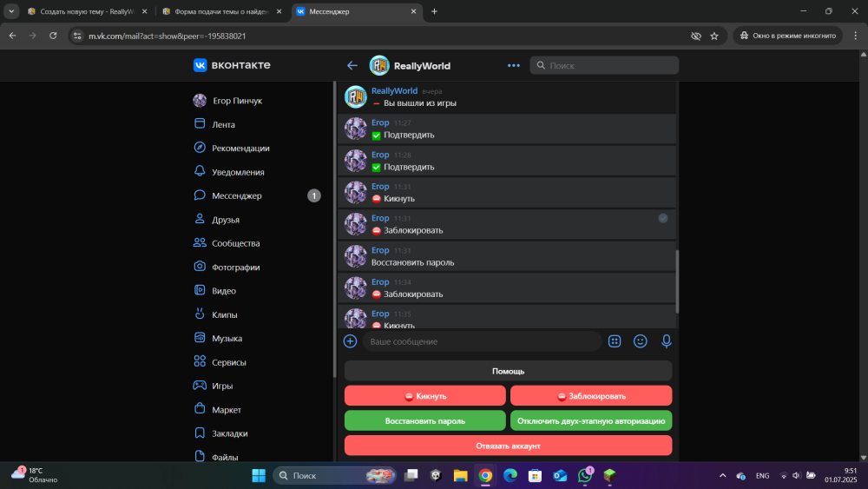Click the Игры gamepad icon

tap(200, 386)
